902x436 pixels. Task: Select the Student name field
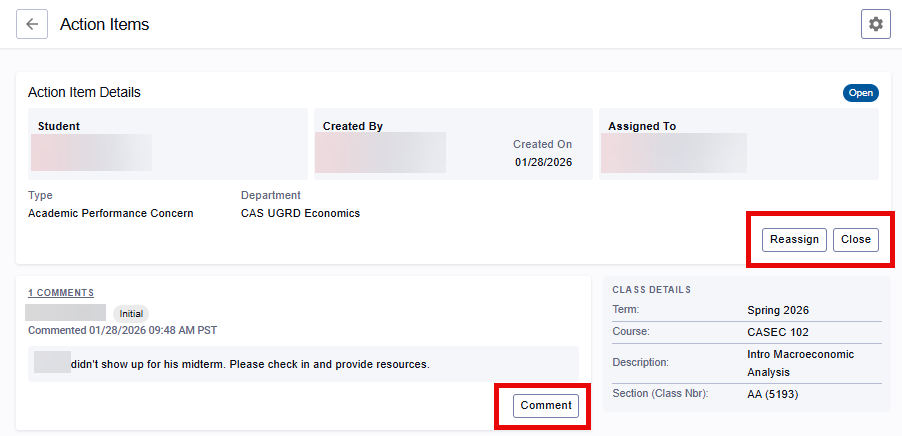91,153
